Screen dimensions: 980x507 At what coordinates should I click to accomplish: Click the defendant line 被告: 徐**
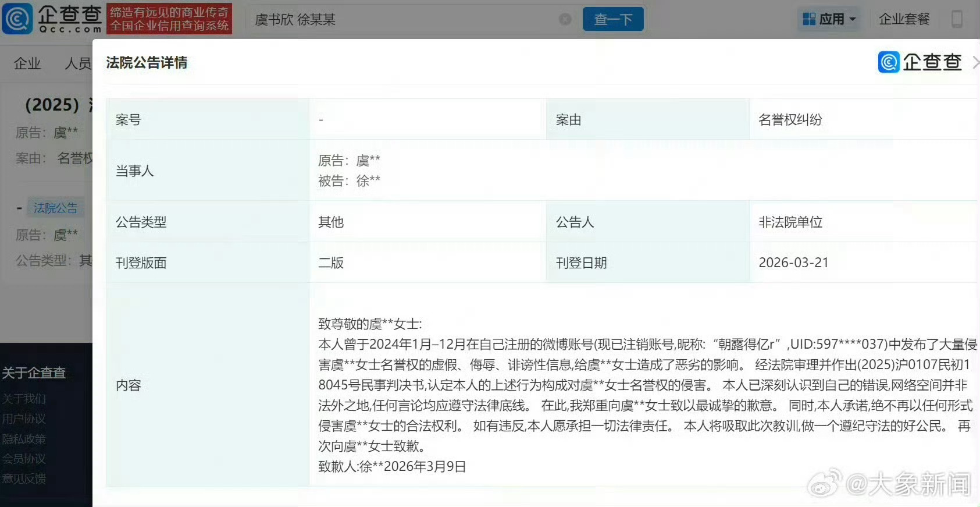349,181
